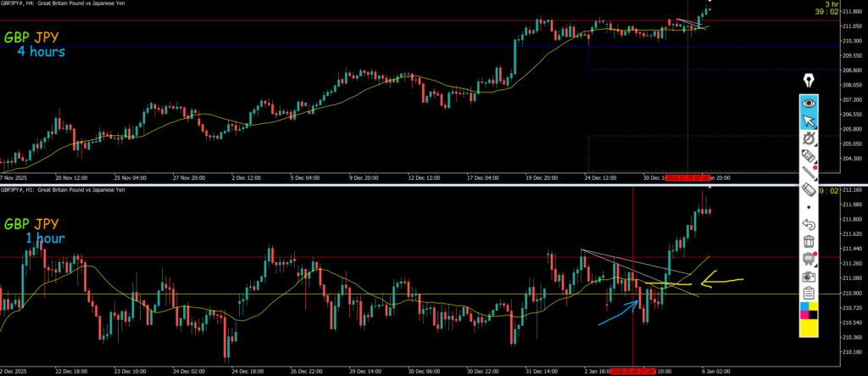The image size is (868, 376).
Task: Toggle the eye visibility of drawings
Action: 809,102
